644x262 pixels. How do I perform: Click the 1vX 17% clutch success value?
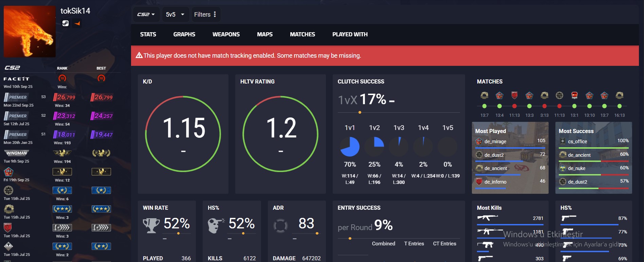click(x=373, y=99)
